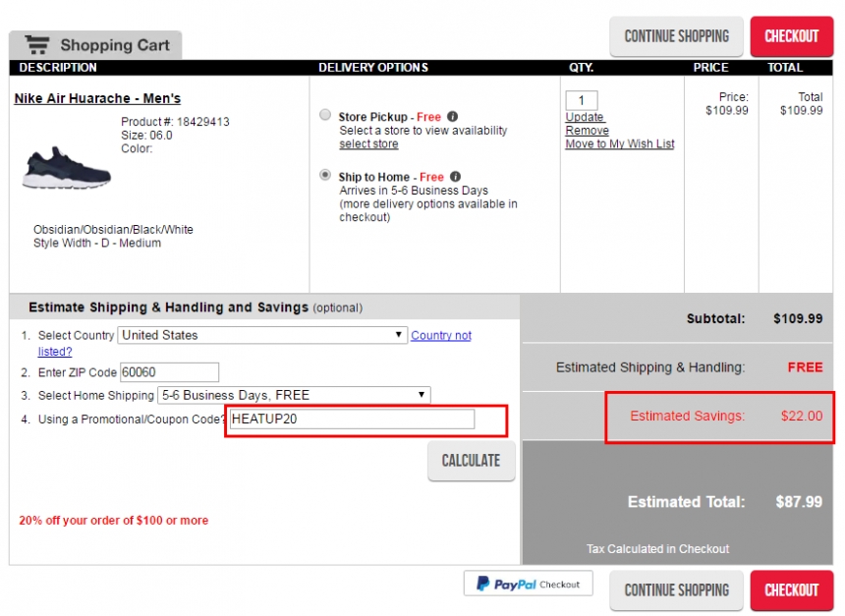The image size is (845, 616).
Task: Click the bottom CONTINUE SHOPPING button
Action: (676, 590)
